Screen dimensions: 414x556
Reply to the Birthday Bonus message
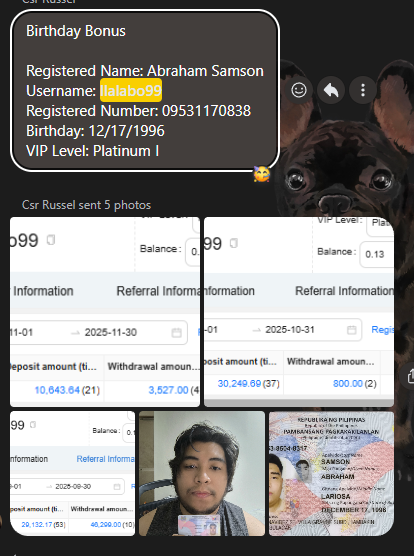click(x=331, y=90)
